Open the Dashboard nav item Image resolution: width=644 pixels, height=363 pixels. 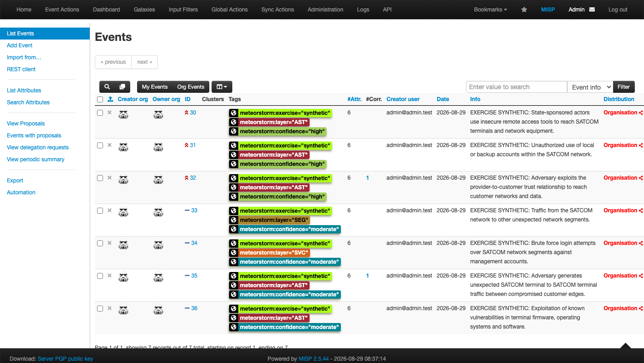click(x=106, y=10)
